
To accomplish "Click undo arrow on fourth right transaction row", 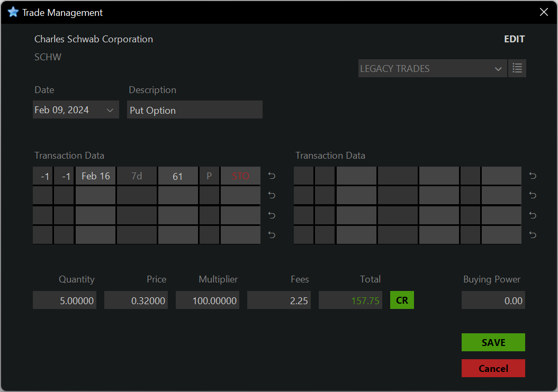I will [533, 235].
